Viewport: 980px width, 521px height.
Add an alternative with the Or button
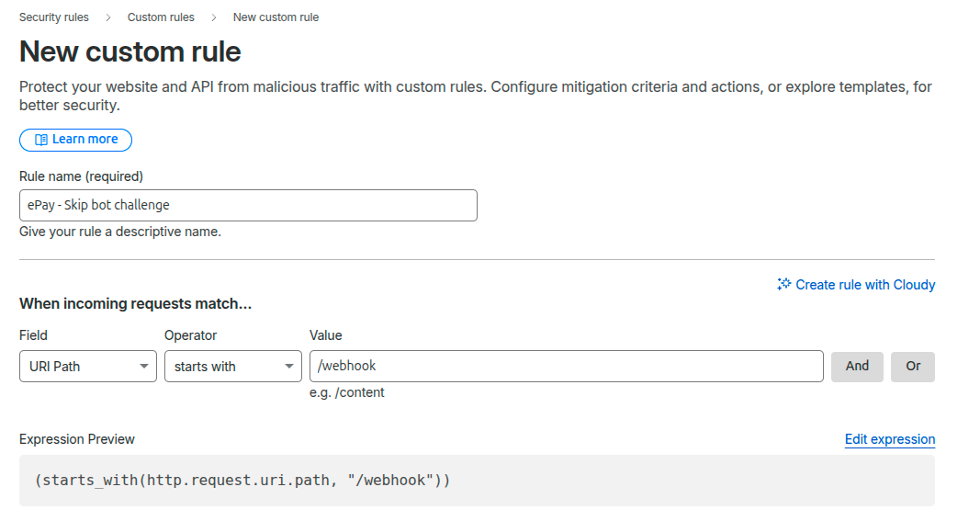pyautogui.click(x=913, y=366)
